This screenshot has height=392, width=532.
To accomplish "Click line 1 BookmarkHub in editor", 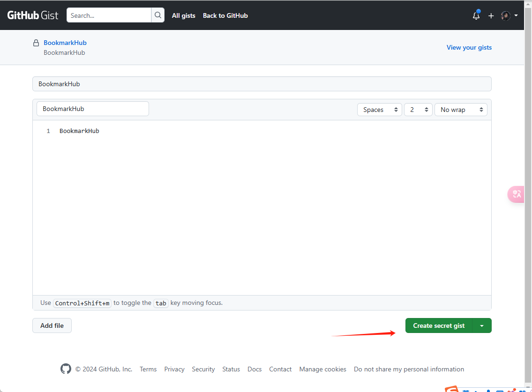I will (x=79, y=131).
